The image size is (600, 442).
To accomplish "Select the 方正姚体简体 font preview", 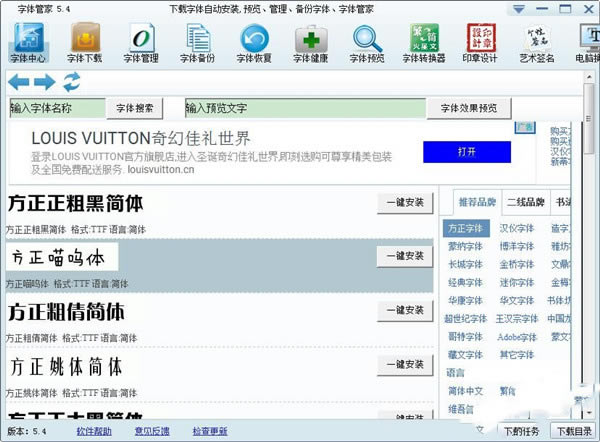I will pyautogui.click(x=66, y=366).
